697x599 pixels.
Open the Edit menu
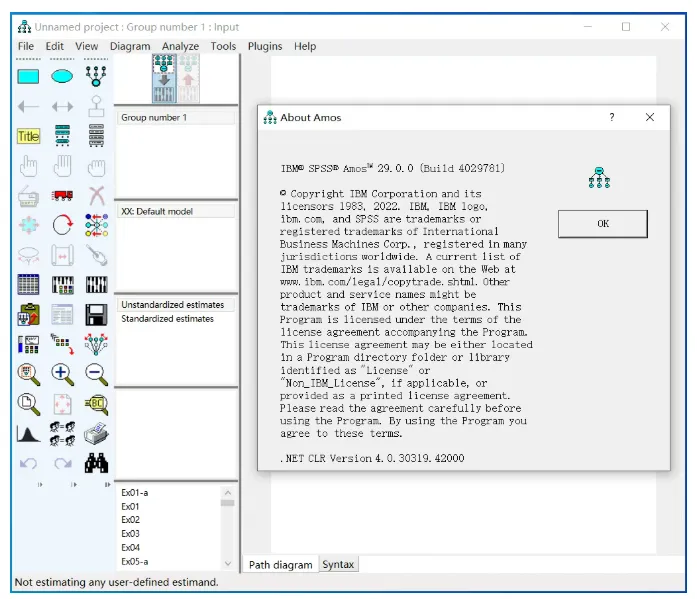(55, 46)
